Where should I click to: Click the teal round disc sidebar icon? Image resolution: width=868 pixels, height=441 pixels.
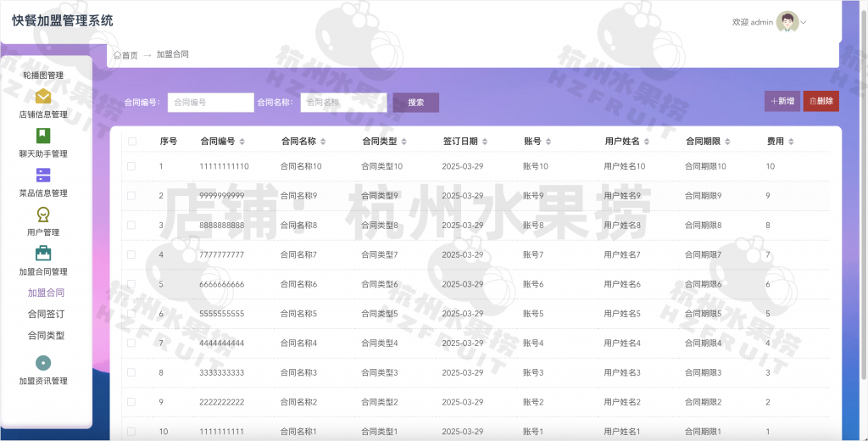pyautogui.click(x=43, y=363)
